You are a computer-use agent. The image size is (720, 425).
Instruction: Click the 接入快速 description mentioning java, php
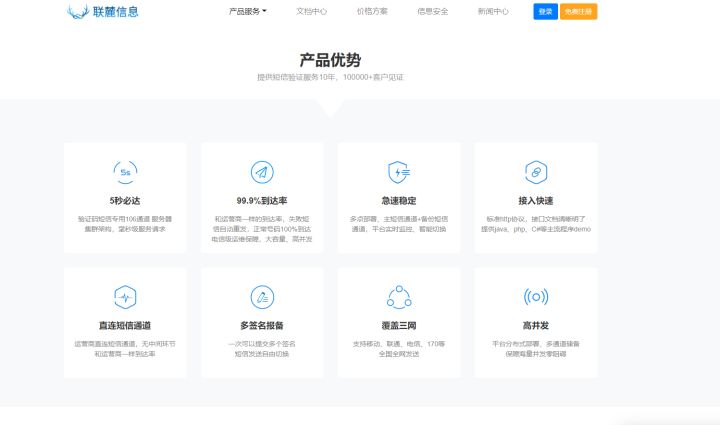pyautogui.click(x=536, y=224)
